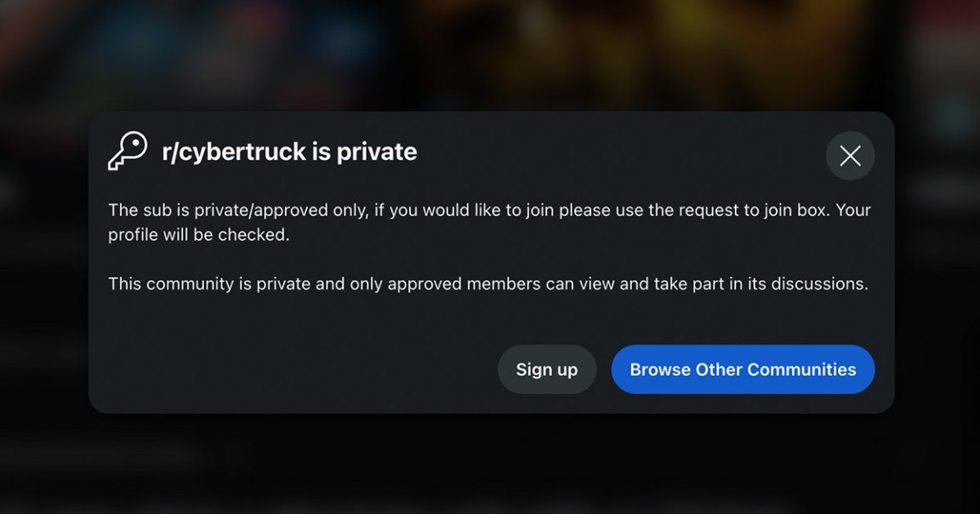Click the key icon beside the title

point(128,151)
